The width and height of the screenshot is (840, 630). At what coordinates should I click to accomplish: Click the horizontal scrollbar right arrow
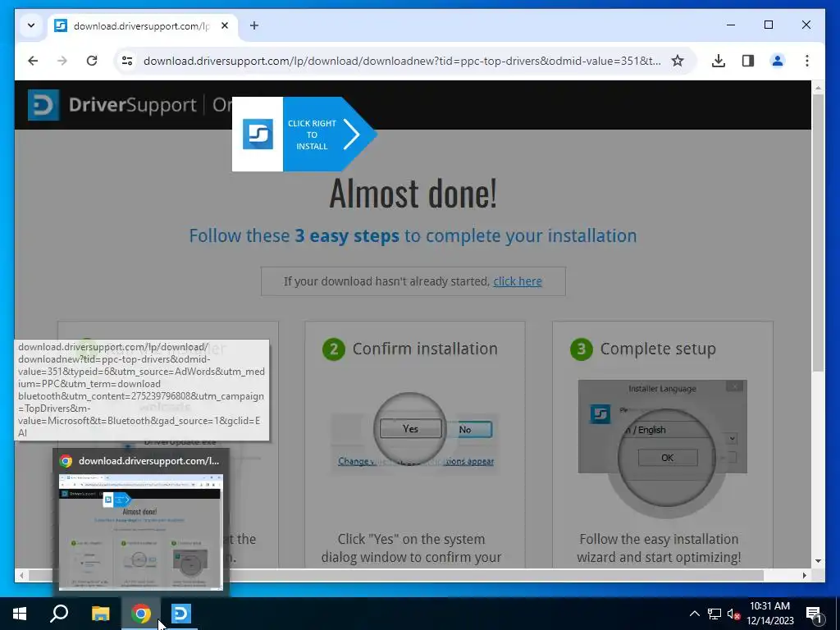click(x=804, y=575)
